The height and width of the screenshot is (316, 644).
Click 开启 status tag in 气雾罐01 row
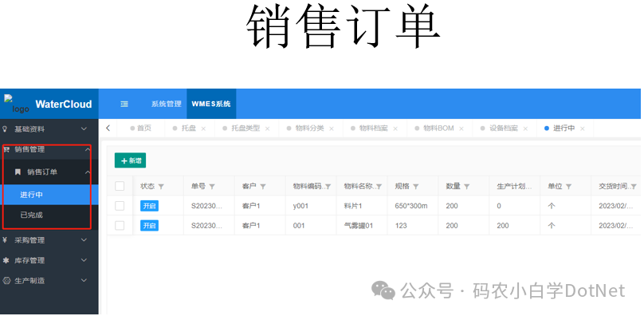point(150,226)
